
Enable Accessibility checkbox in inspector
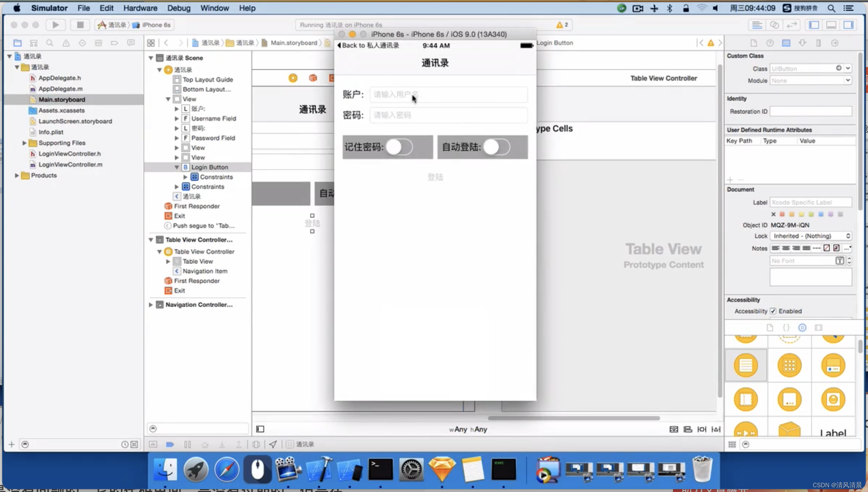(x=773, y=311)
